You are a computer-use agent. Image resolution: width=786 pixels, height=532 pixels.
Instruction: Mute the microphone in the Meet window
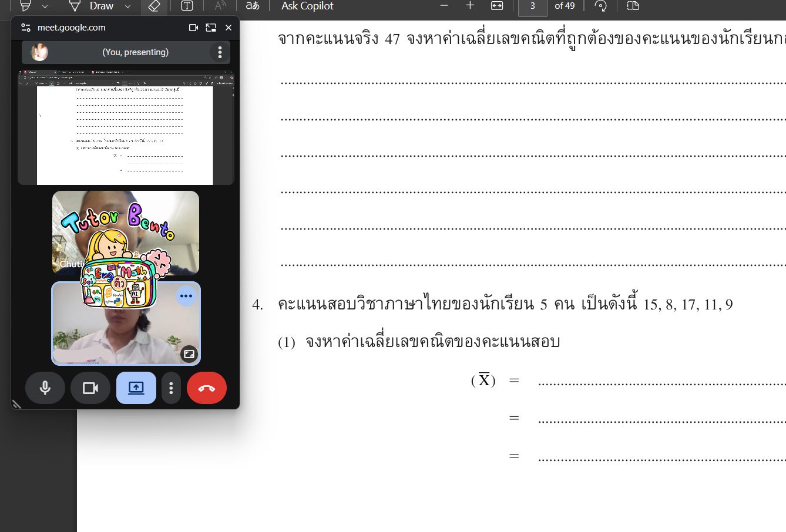[x=45, y=388]
